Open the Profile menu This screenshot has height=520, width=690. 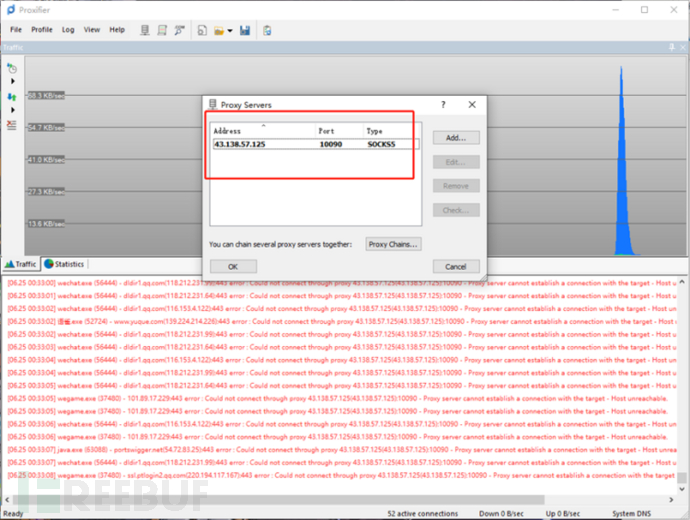[x=42, y=29]
